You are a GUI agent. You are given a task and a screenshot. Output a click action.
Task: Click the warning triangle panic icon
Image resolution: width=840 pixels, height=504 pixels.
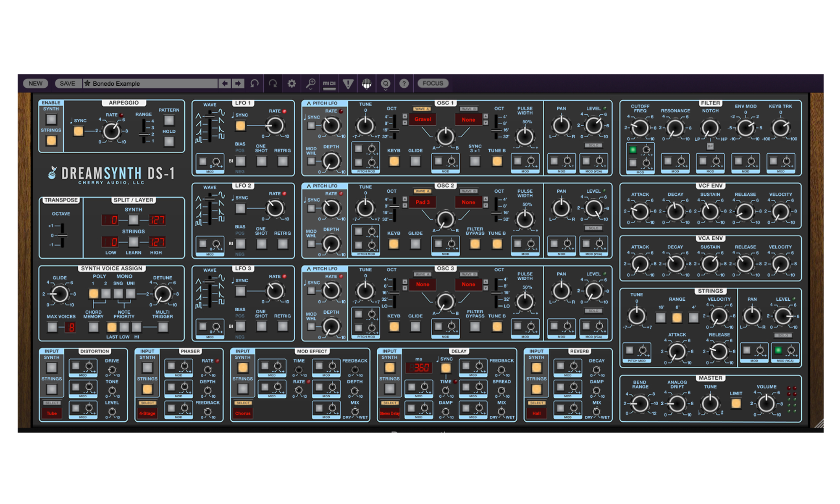[x=348, y=84]
